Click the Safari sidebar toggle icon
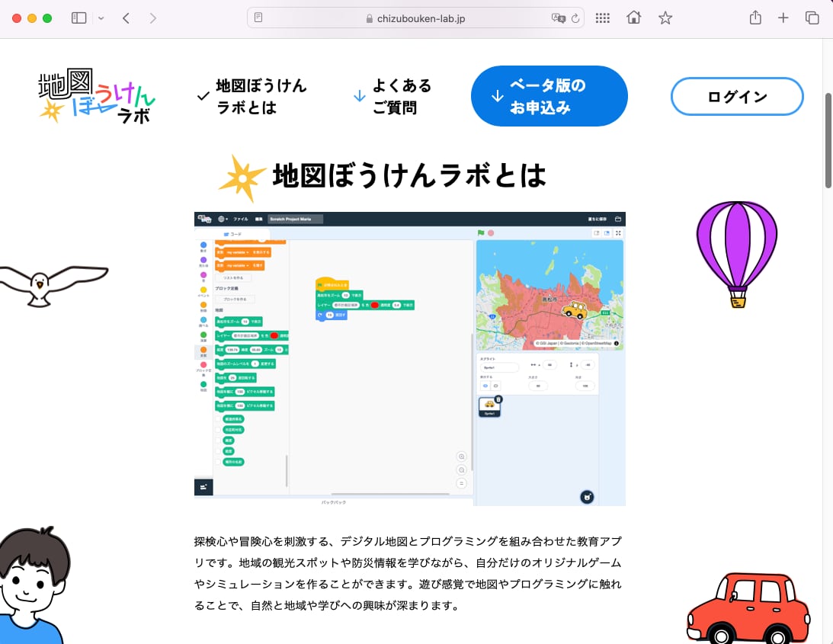This screenshot has width=833, height=644. coord(78,18)
